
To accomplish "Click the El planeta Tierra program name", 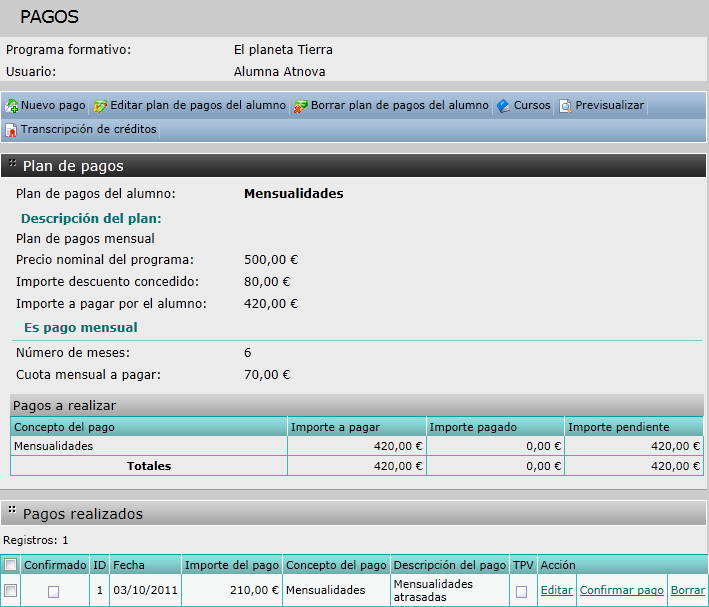I will 283,49.
